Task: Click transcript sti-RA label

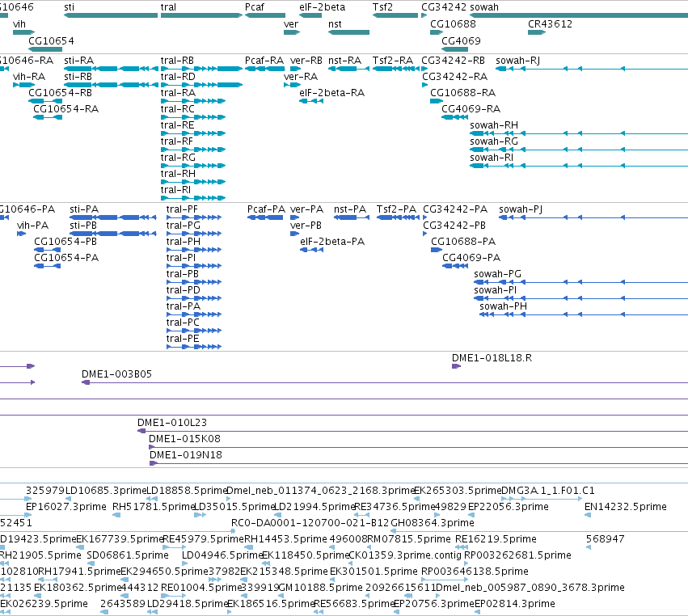Action: 79,61
